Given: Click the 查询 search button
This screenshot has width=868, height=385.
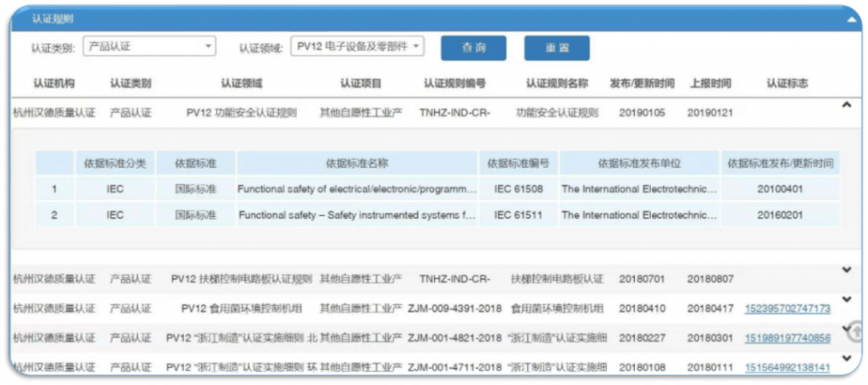Looking at the screenshot, I should click(x=473, y=48).
